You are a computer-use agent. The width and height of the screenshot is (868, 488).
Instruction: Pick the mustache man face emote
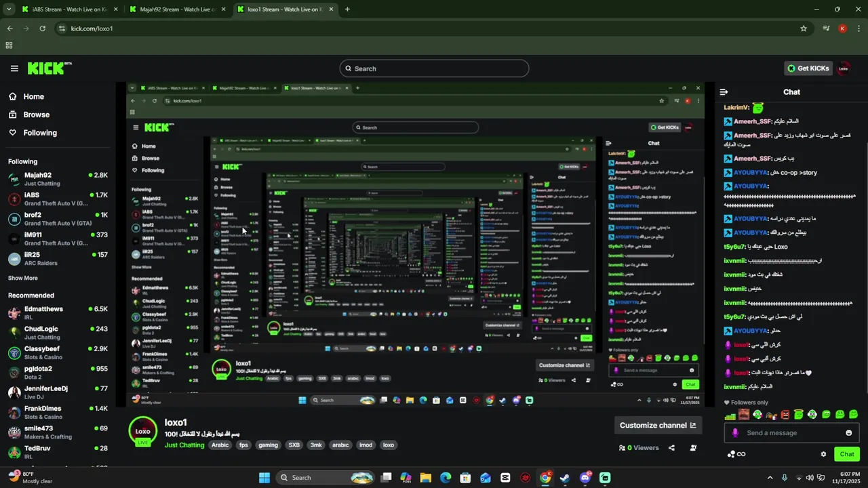[744, 414]
